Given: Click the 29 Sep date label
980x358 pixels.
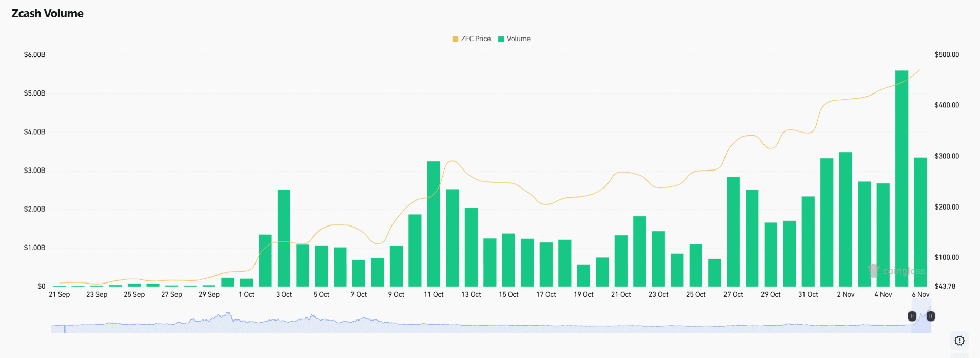Looking at the screenshot, I should pyautogui.click(x=209, y=294).
